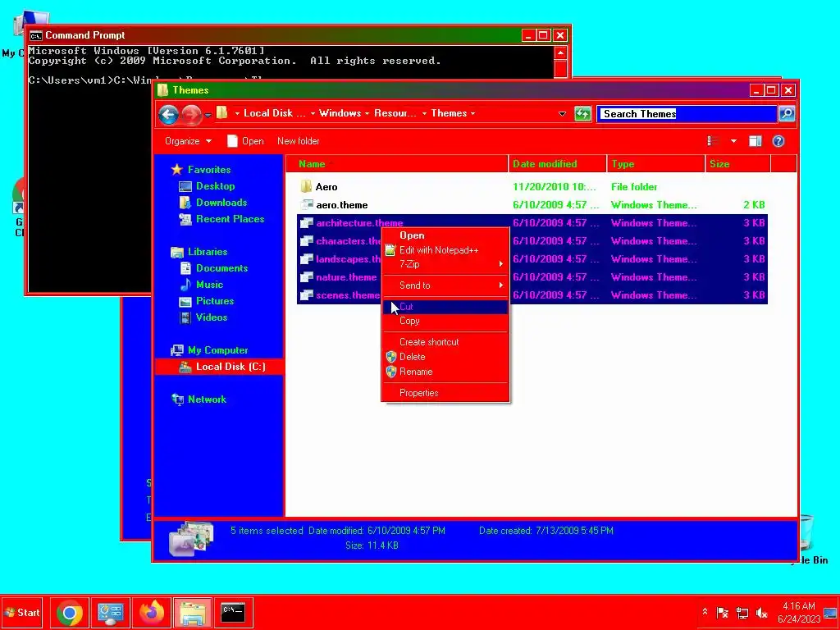This screenshot has height=630, width=840.
Task: Click Command Prompt scrollbar up arrow
Action: point(560,53)
